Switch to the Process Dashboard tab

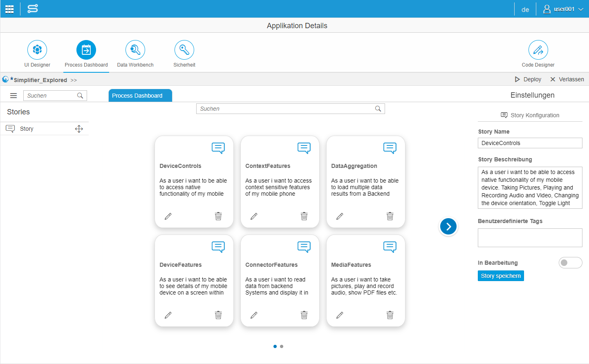[x=140, y=96]
